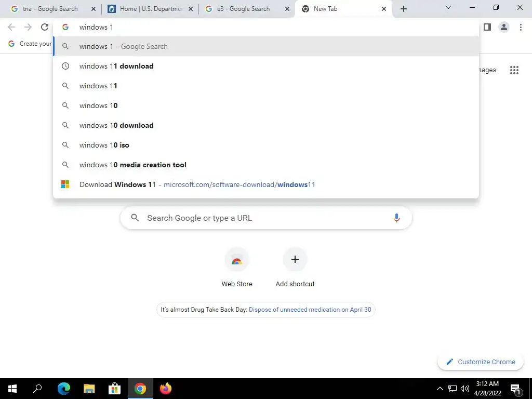Reload the current page
This screenshot has width=532, height=399.
tap(45, 27)
